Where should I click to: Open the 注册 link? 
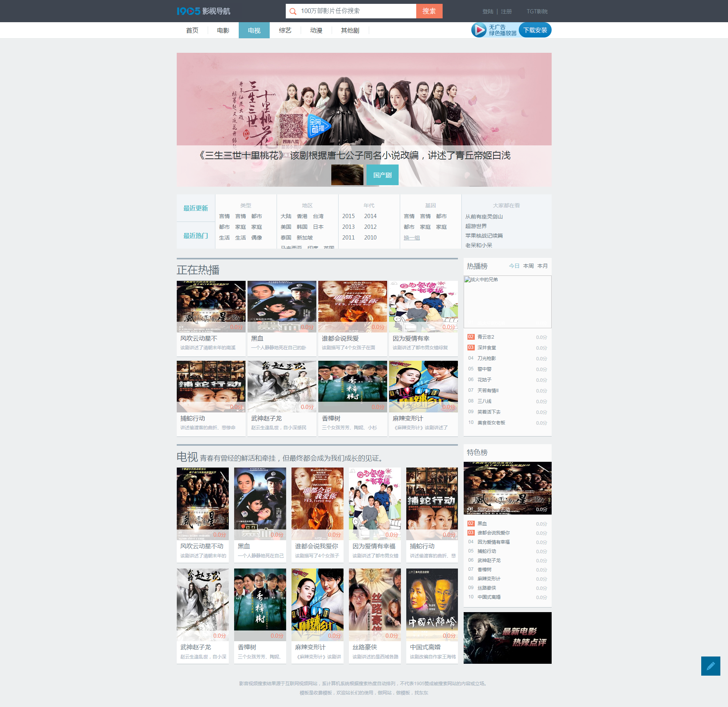click(506, 11)
